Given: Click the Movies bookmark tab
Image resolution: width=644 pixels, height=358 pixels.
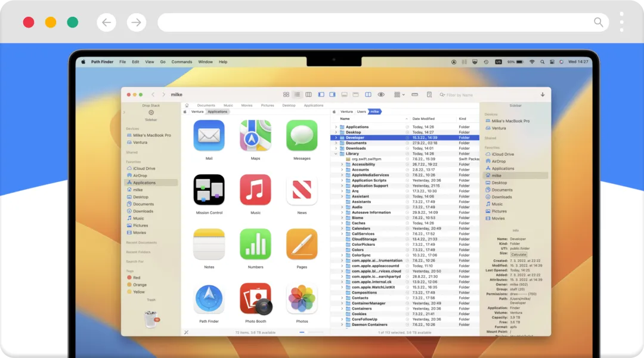Looking at the screenshot, I should tap(247, 105).
